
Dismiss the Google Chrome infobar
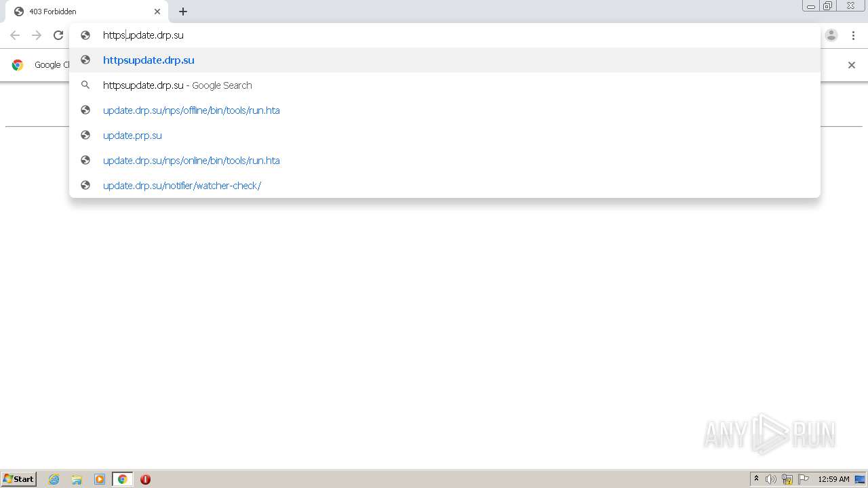(x=852, y=65)
